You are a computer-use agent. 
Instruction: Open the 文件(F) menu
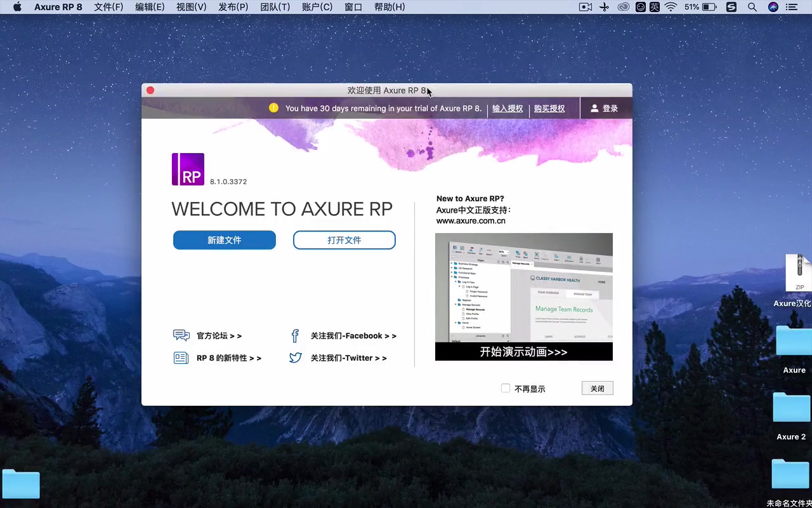(x=108, y=7)
